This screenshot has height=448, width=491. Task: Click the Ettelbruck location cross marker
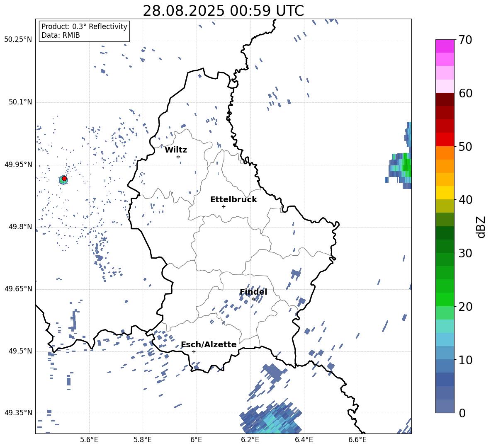click(224, 206)
